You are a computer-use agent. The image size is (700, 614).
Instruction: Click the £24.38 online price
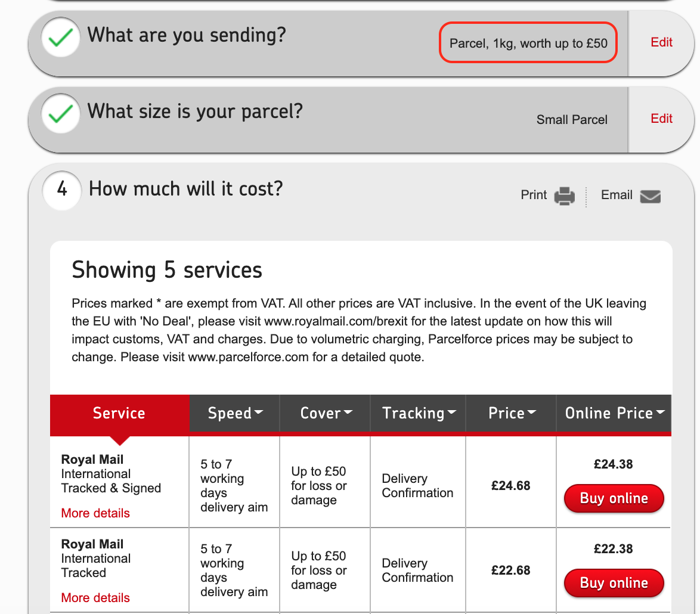pos(614,464)
